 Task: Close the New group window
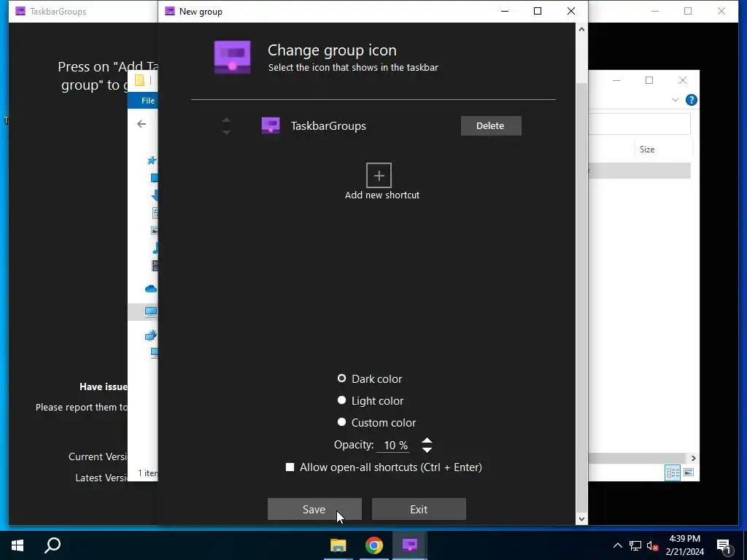point(570,11)
